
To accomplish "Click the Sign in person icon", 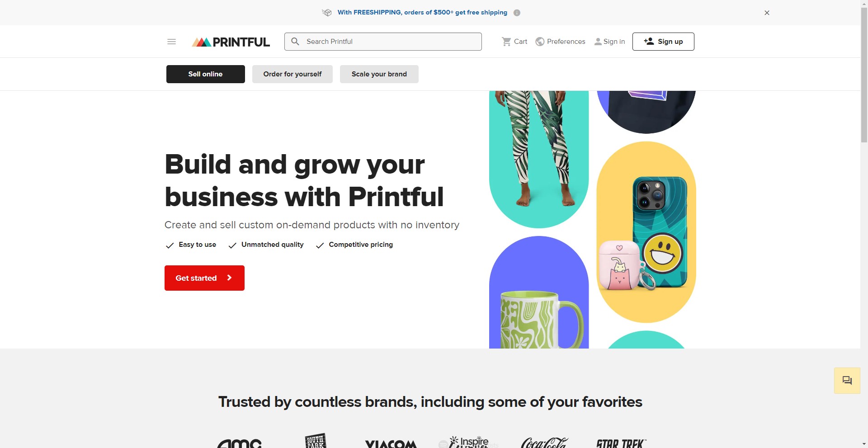I will coord(598,42).
